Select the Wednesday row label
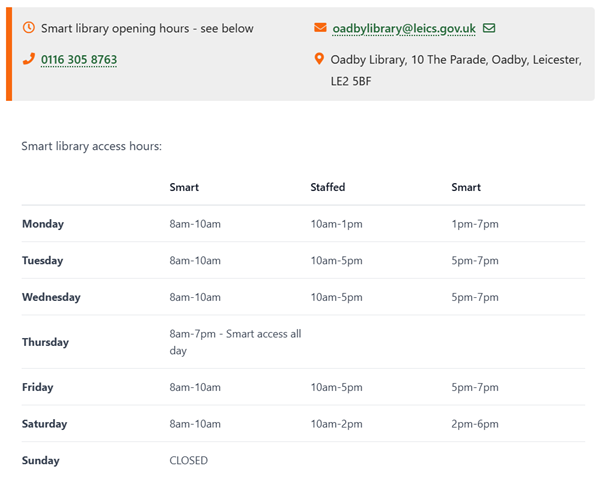Image resolution: width=602 pixels, height=478 pixels. (x=51, y=297)
